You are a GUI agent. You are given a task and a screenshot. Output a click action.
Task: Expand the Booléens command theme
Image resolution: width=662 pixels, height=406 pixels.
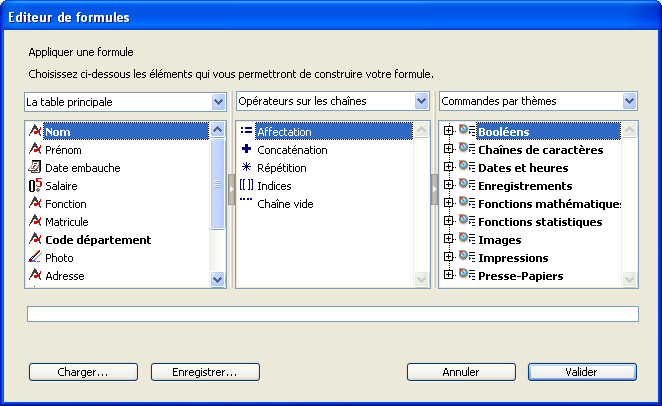coord(448,132)
